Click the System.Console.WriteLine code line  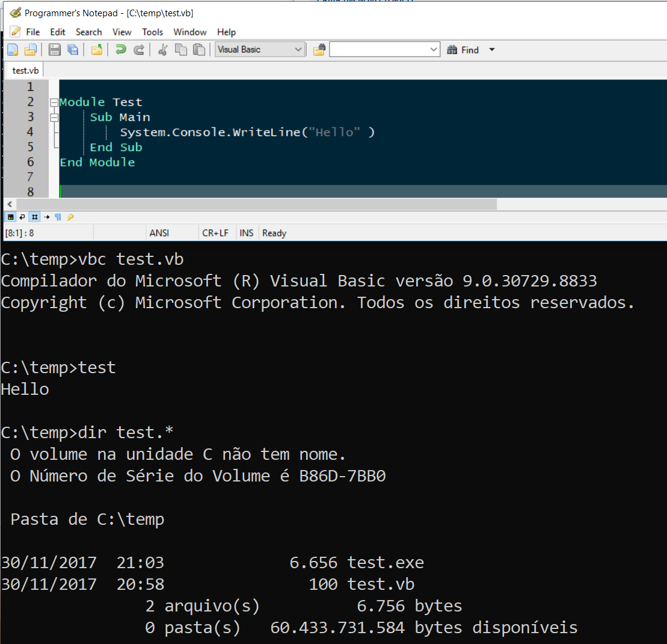coord(247,132)
